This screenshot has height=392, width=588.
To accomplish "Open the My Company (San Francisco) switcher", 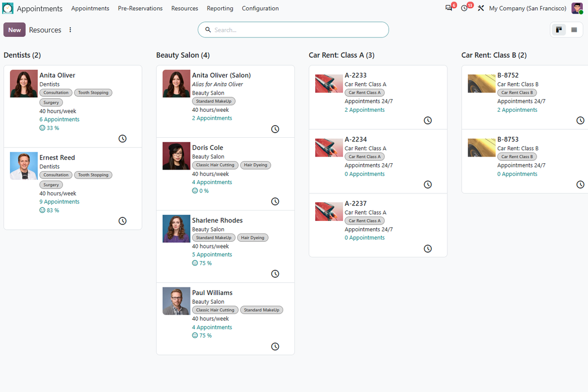I will tap(528, 8).
